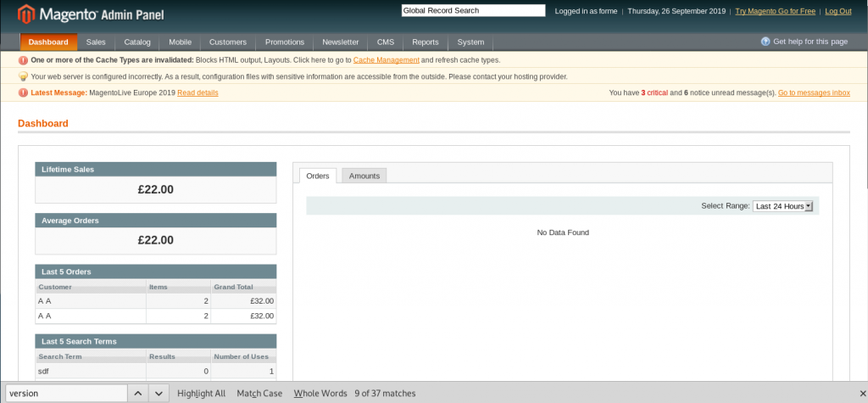
Task: Click Logged in as forme text
Action: pyautogui.click(x=586, y=11)
